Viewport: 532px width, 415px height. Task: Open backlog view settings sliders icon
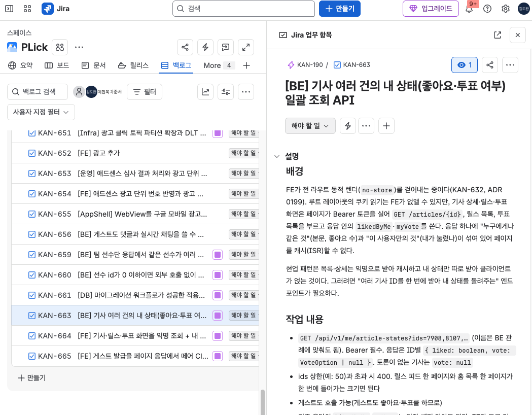point(226,92)
